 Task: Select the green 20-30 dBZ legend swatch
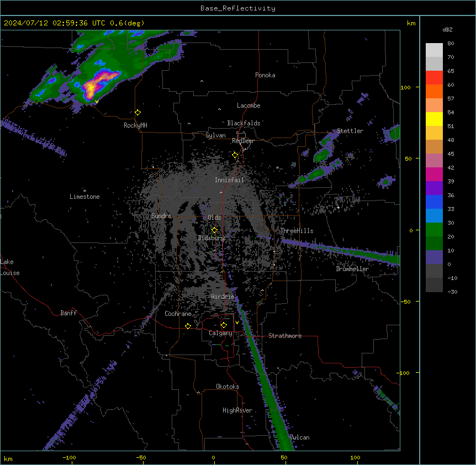(434, 230)
